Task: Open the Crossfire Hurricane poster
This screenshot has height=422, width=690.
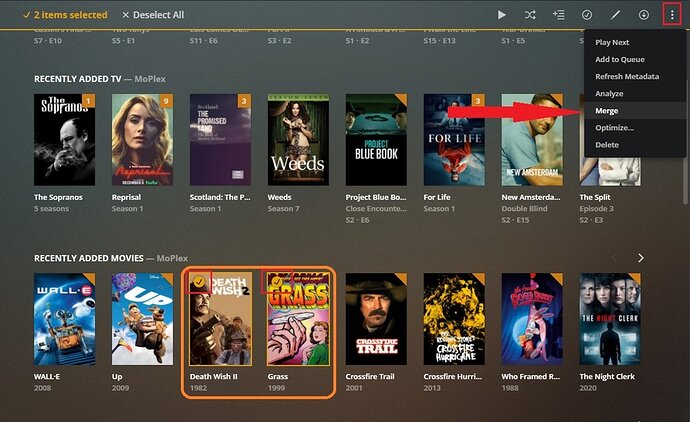Action: click(454, 319)
